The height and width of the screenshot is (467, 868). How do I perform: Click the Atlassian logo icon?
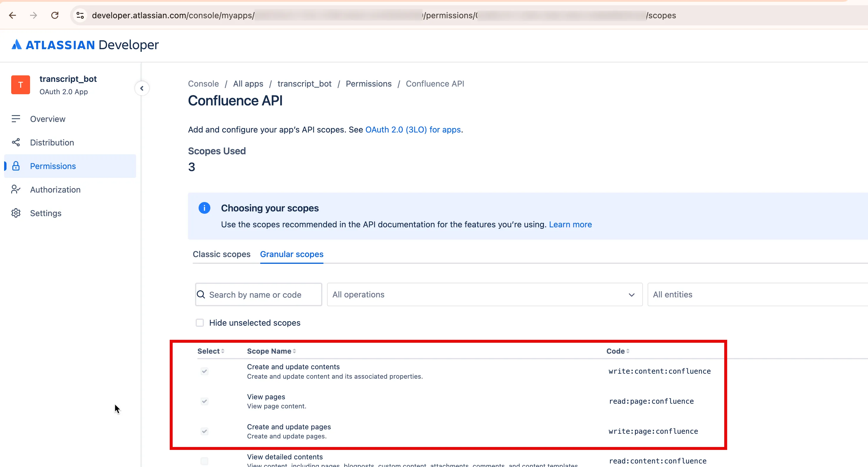click(x=16, y=44)
